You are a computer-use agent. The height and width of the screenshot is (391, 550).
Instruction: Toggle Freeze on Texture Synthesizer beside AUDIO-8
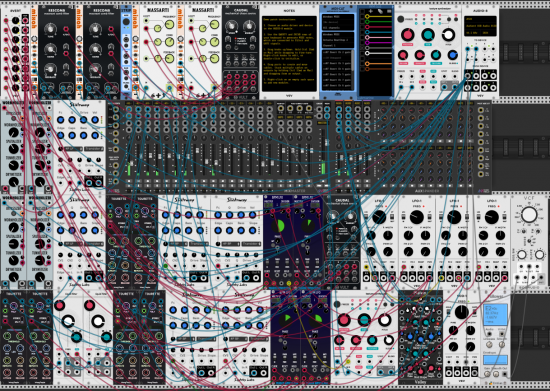pyautogui.click(x=401, y=19)
